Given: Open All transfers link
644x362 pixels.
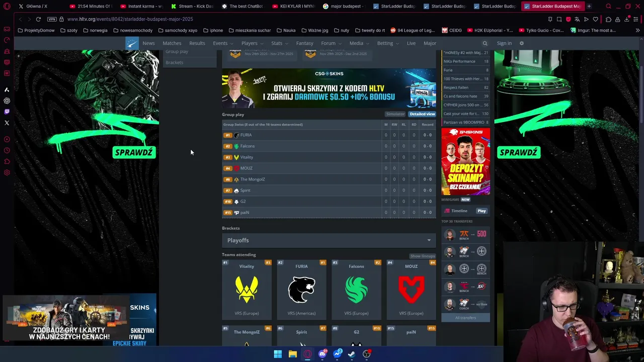Looking at the screenshot, I should [x=465, y=318].
